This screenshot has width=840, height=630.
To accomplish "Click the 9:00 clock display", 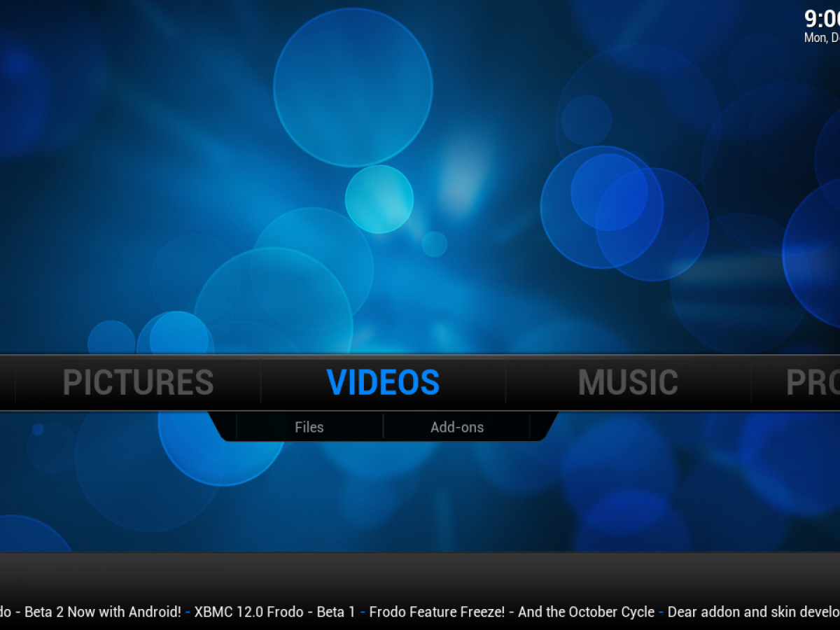I will coord(822,19).
